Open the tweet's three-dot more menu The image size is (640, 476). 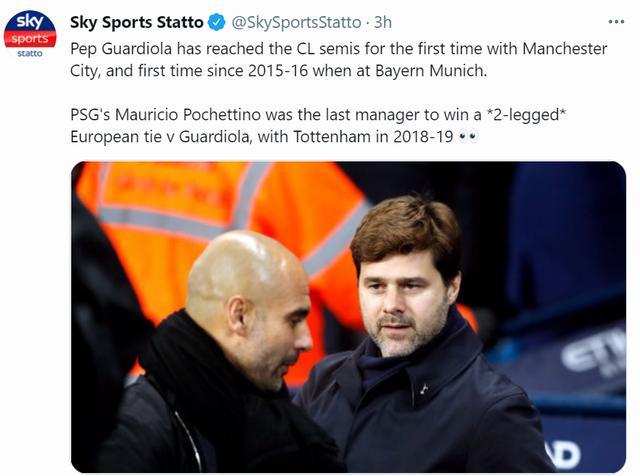click(x=614, y=22)
